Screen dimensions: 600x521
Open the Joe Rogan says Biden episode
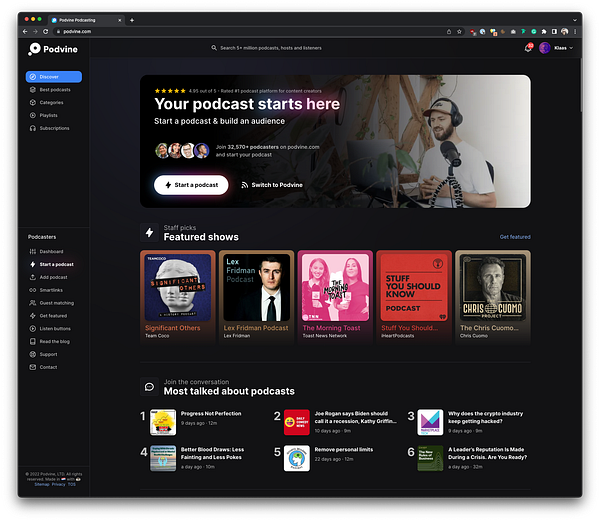355,417
